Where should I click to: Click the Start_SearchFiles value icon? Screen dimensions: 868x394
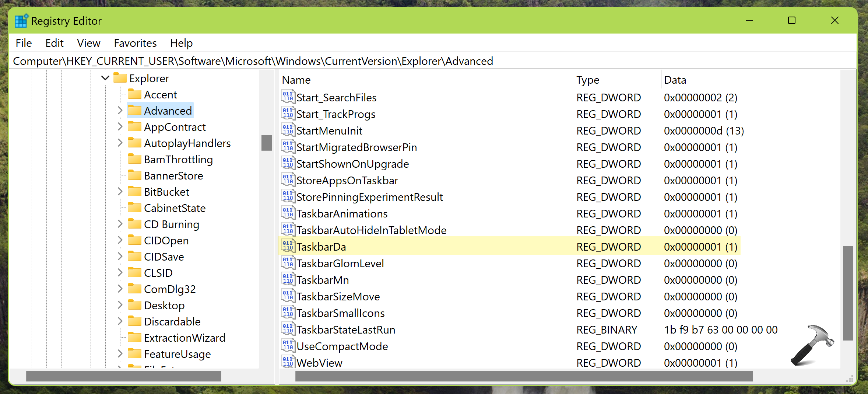click(x=288, y=97)
